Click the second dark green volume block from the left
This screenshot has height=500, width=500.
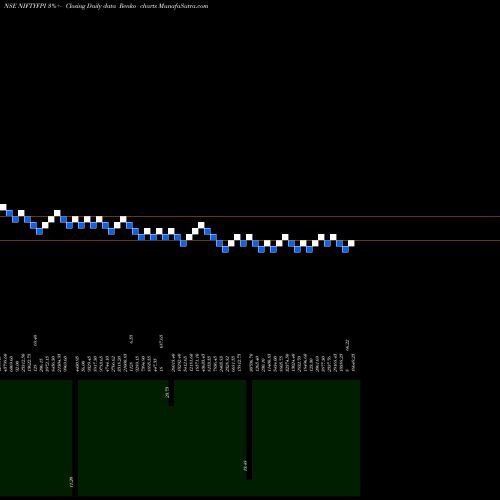[123, 438]
